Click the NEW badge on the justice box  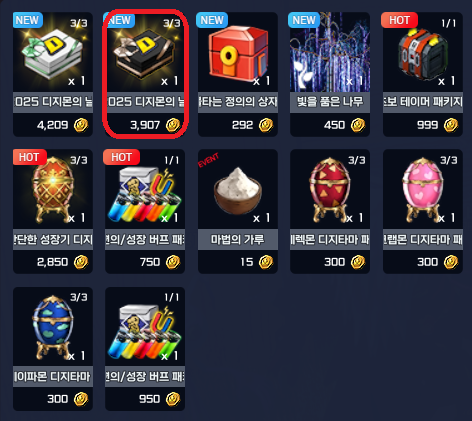pyautogui.click(x=212, y=20)
